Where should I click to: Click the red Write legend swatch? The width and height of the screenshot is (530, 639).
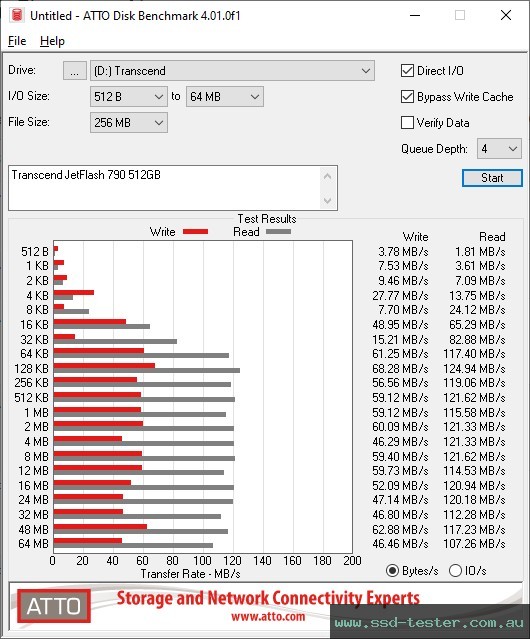[196, 232]
